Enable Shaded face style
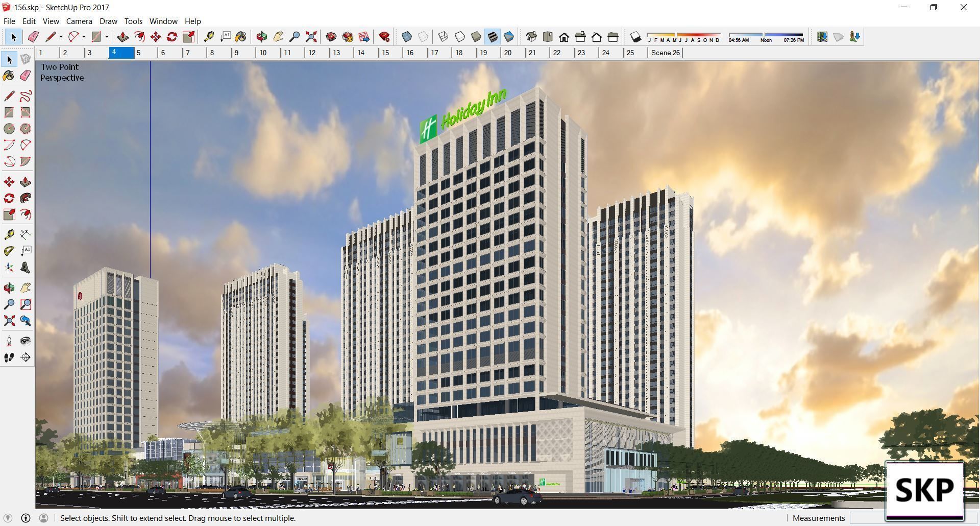The width and height of the screenshot is (980, 526). click(x=476, y=37)
